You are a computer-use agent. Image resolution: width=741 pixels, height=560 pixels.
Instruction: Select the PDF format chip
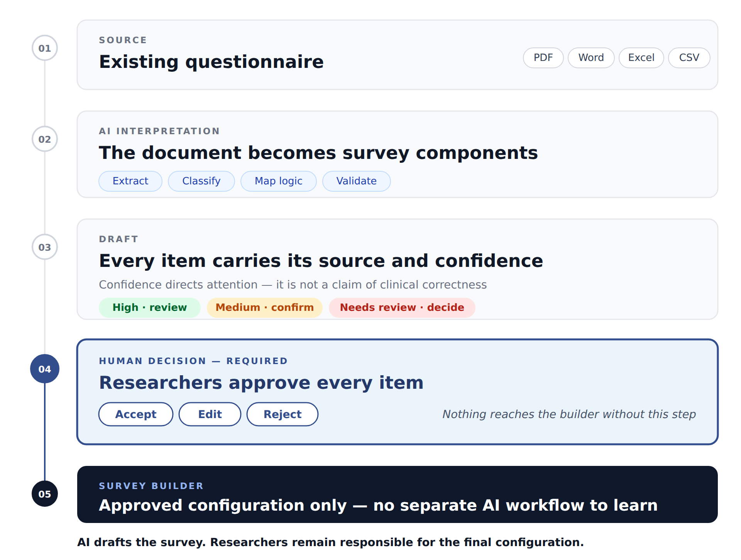[x=543, y=58]
